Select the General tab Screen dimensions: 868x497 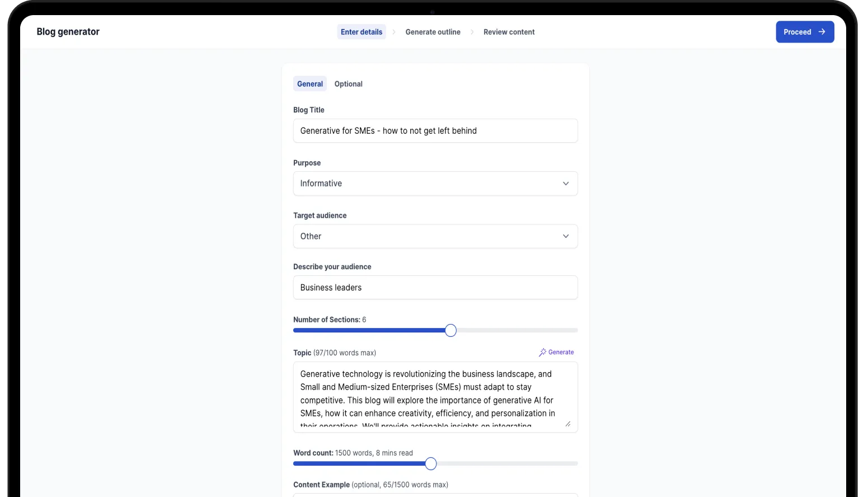pyautogui.click(x=309, y=84)
